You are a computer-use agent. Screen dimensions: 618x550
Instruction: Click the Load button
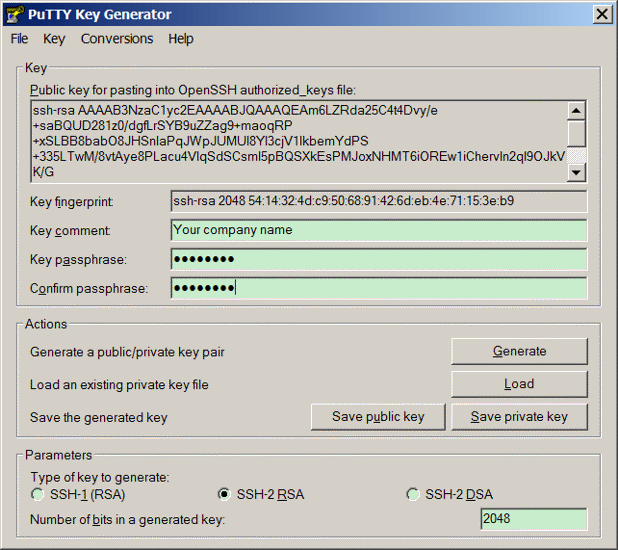tap(519, 384)
